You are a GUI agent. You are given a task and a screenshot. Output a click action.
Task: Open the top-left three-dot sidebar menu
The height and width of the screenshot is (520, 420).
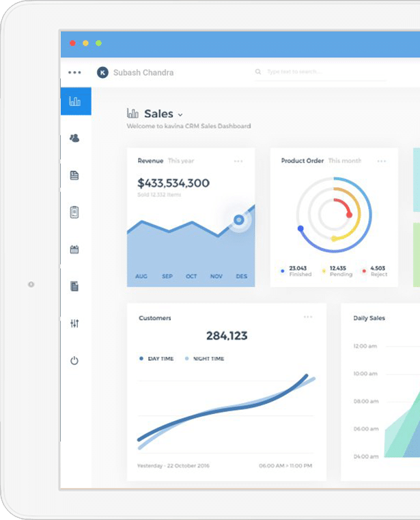point(74,72)
